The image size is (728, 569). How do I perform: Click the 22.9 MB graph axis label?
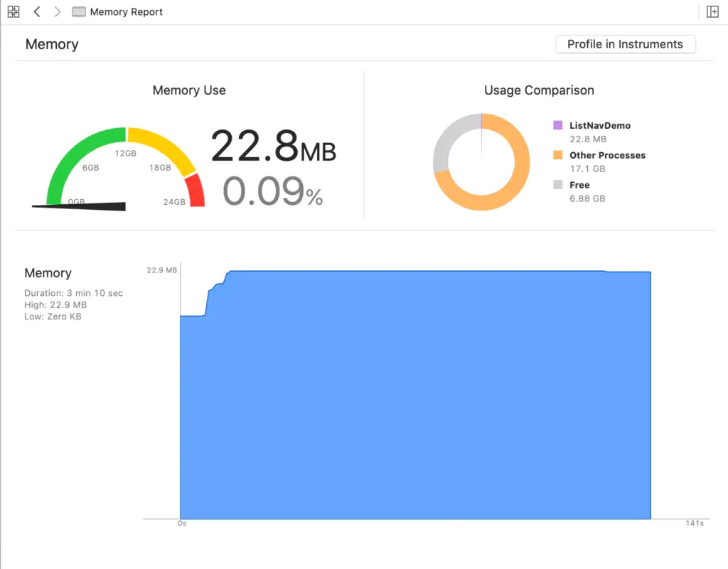click(161, 270)
